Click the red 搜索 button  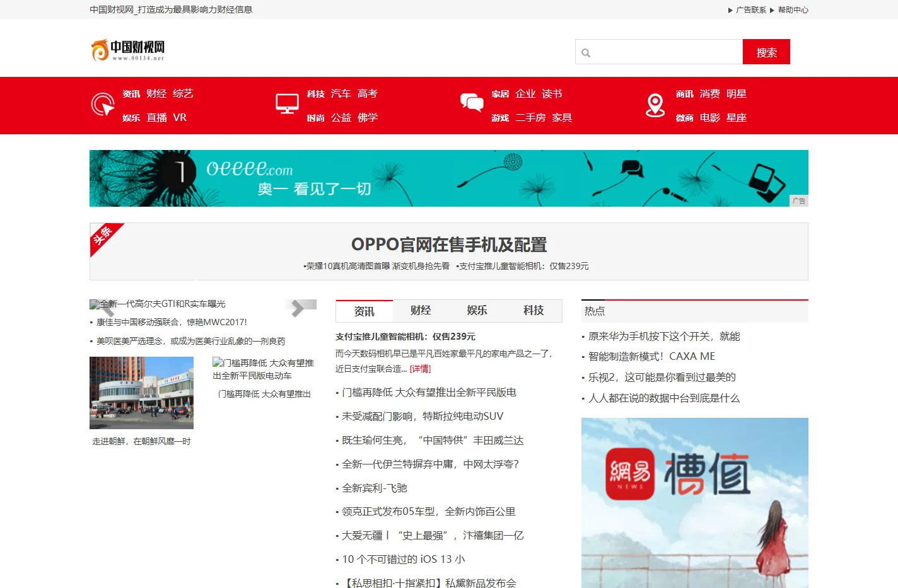point(766,52)
